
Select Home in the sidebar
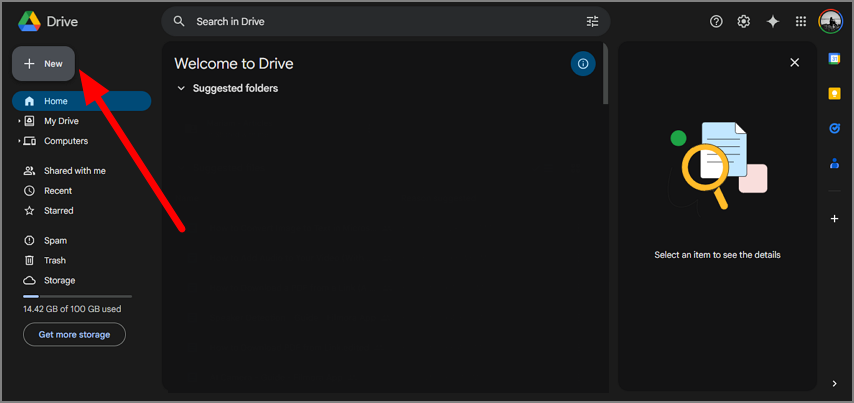click(82, 101)
